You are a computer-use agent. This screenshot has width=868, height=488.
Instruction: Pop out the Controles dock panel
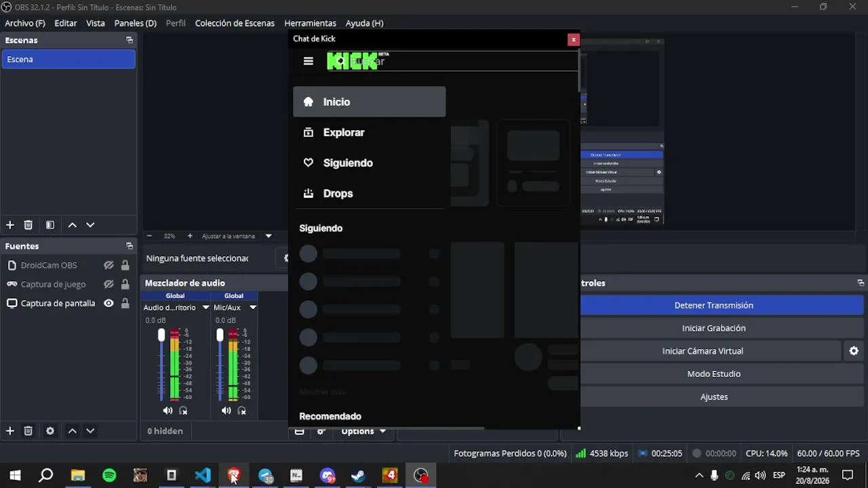click(861, 283)
